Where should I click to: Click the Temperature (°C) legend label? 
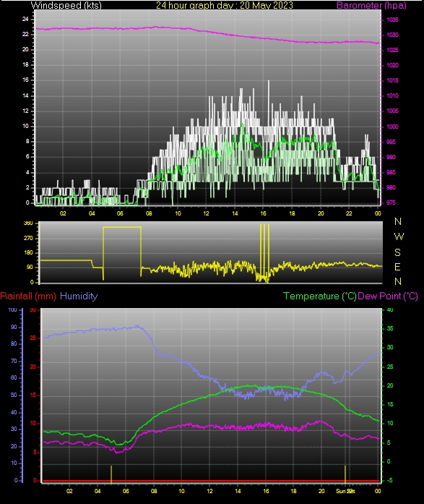pos(320,296)
